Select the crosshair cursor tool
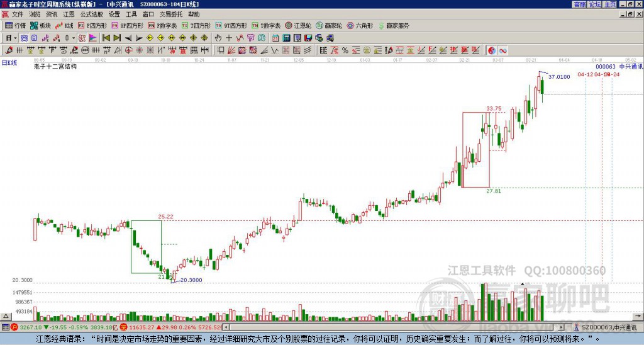Image resolution: width=644 pixels, height=345 pixels. point(229,38)
